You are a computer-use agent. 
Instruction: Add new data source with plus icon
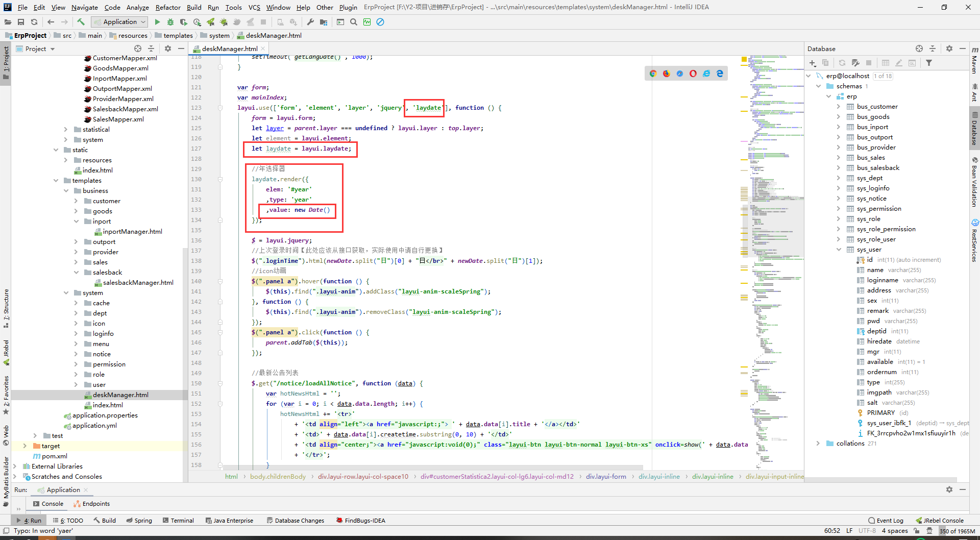812,63
